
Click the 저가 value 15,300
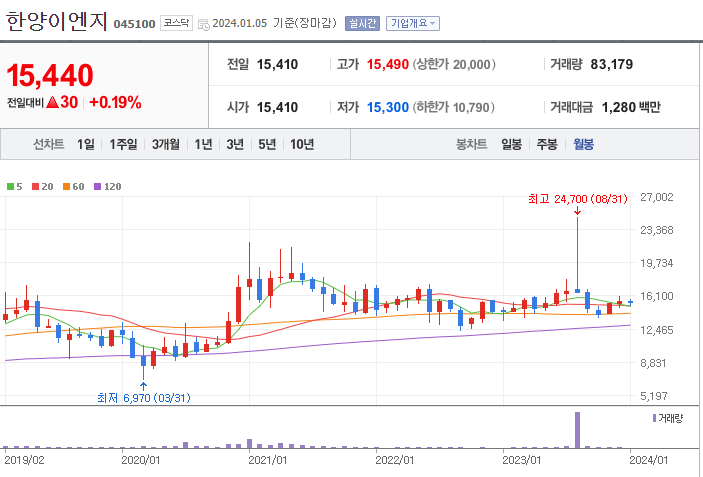tap(388, 108)
